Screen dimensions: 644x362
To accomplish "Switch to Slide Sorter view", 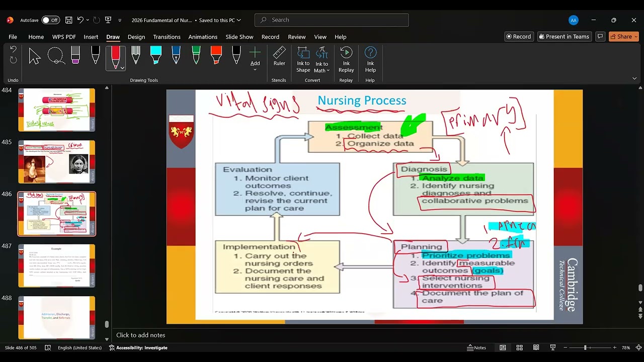I will coord(520,348).
